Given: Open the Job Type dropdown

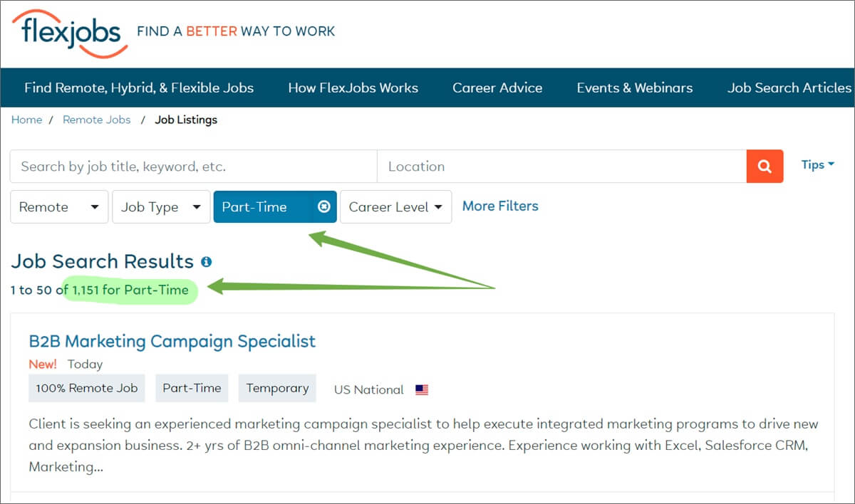Looking at the screenshot, I should (x=161, y=207).
